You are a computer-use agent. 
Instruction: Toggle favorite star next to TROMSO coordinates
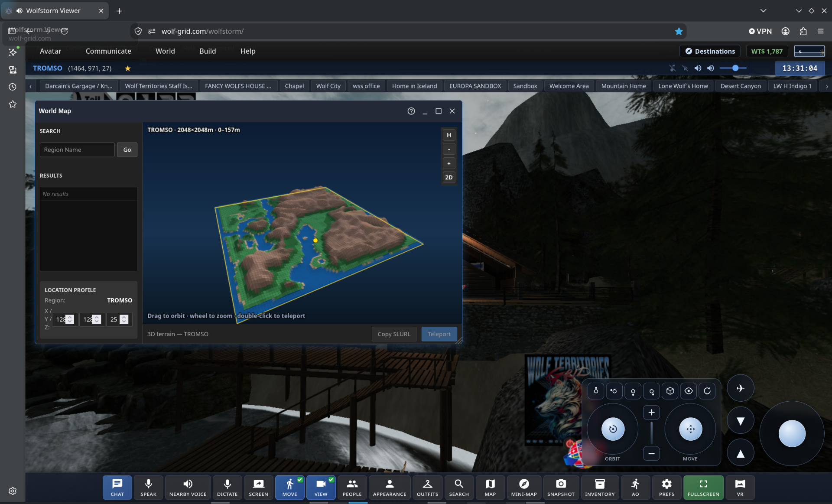click(x=127, y=68)
